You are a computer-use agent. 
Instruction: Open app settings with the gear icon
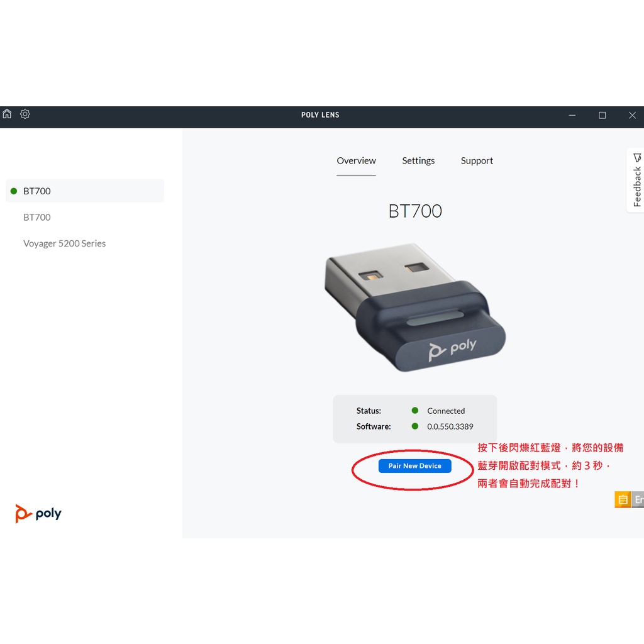(x=25, y=114)
